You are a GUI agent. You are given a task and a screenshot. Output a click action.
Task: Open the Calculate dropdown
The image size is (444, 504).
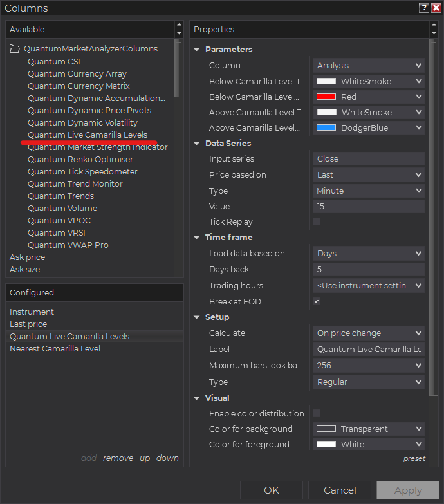pos(369,333)
